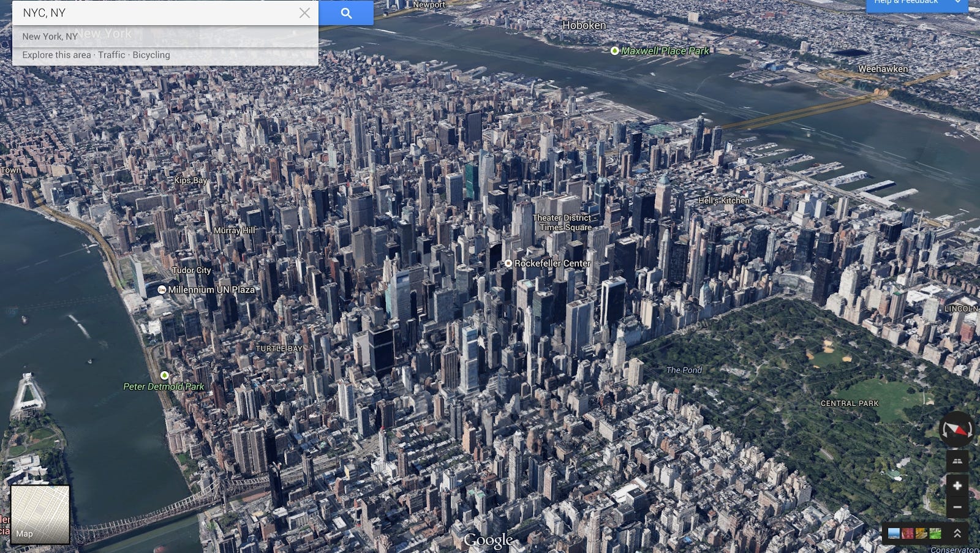Expand the imagery strip double chevron
The height and width of the screenshot is (553, 980).
coord(957,533)
